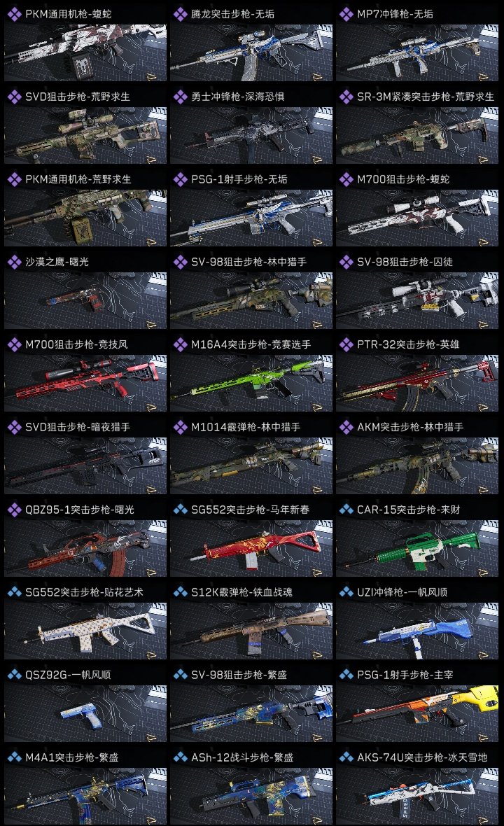
Task: Click the blue diamond icon next to CAR-15突击步枪-来财
Action: point(346,510)
